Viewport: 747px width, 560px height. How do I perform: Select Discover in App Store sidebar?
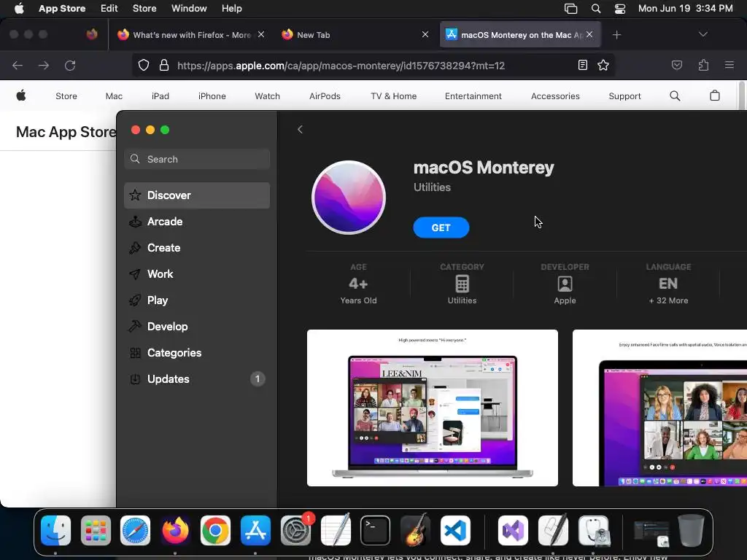coord(197,195)
